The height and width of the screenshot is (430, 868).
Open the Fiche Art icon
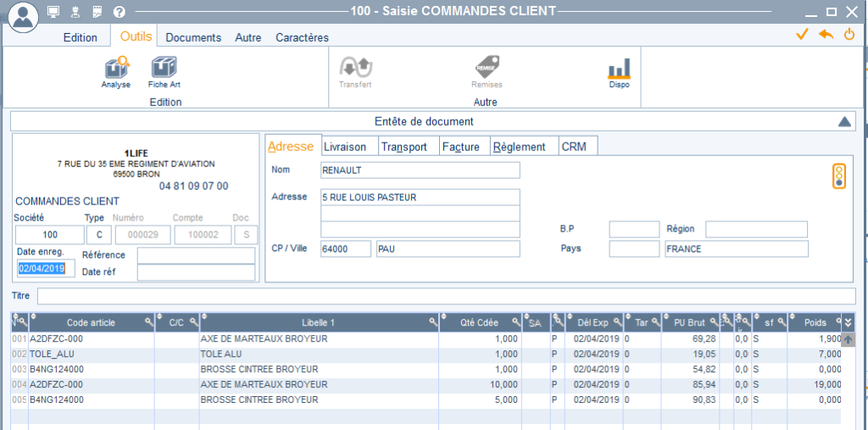[164, 68]
